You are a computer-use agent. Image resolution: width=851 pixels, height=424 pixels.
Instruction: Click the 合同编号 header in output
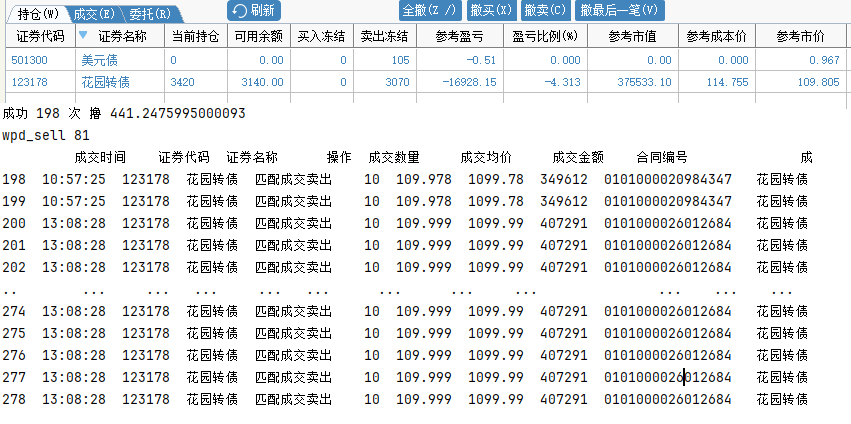pyautogui.click(x=662, y=157)
